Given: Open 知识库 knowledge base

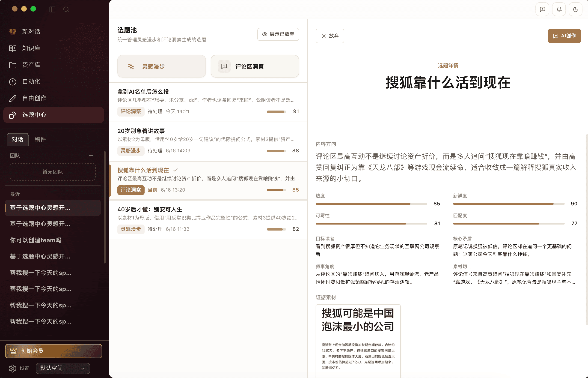Looking at the screenshot, I should click(54, 48).
